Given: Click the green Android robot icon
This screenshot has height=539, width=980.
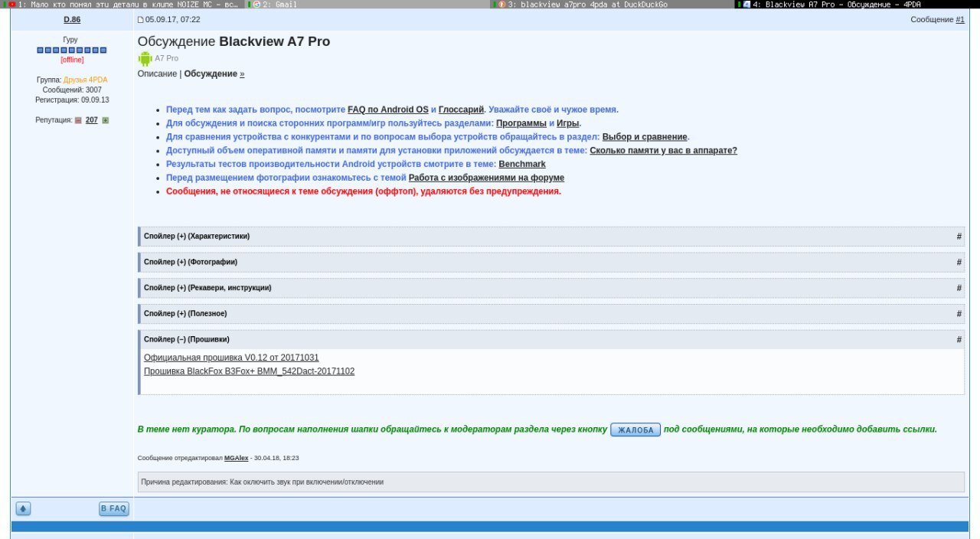Looking at the screenshot, I should pos(145,58).
